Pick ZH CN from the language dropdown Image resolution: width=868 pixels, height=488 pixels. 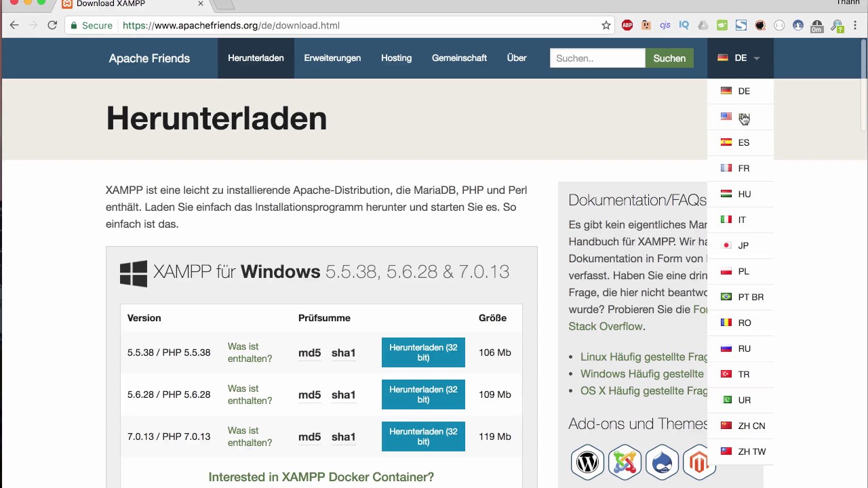click(751, 426)
